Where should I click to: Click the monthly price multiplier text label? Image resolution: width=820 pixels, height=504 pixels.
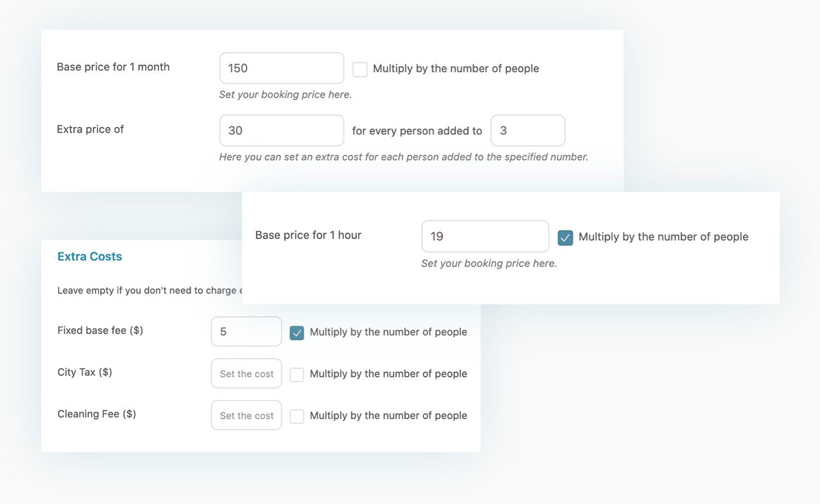(x=456, y=68)
